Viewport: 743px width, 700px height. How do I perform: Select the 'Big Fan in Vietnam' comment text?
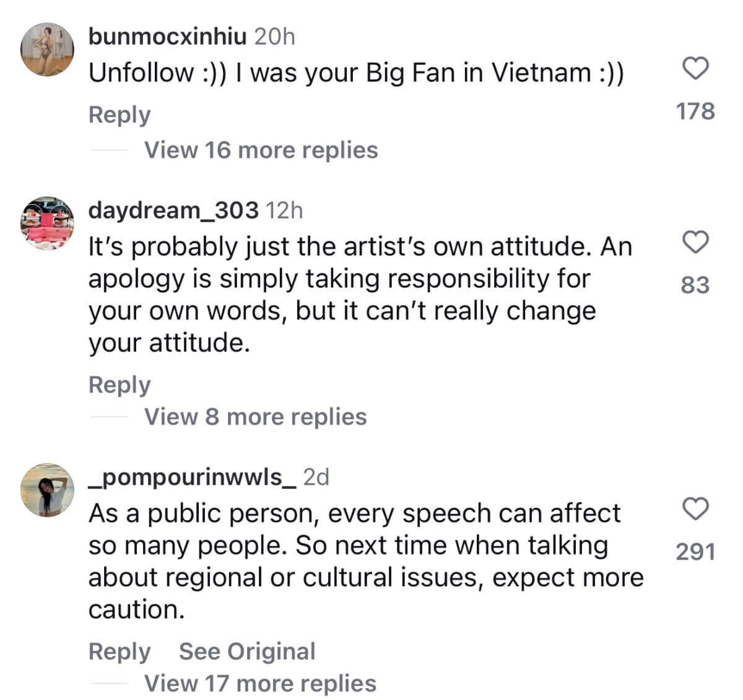tap(356, 73)
